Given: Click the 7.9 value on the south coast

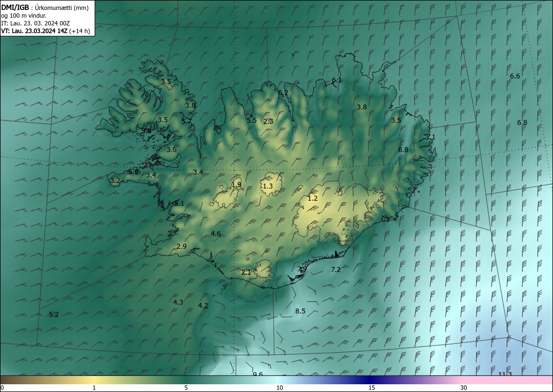Looking at the screenshot, I should pyautogui.click(x=302, y=269).
